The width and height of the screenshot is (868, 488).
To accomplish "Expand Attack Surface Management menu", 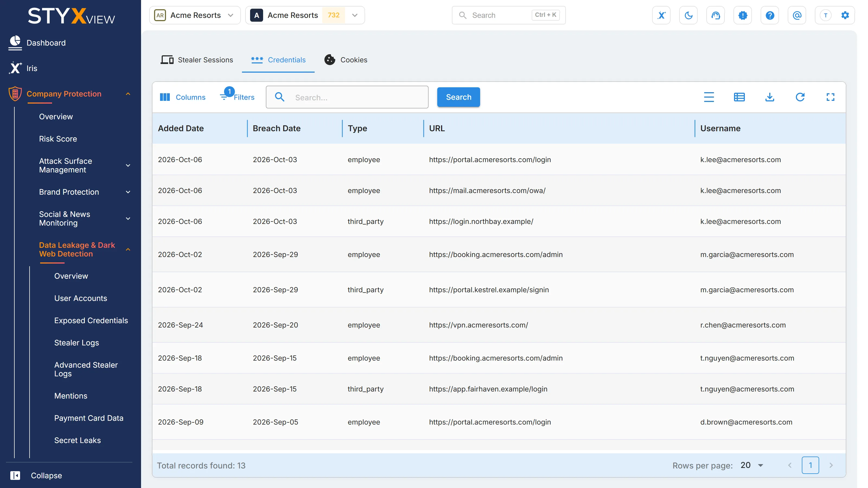I will pyautogui.click(x=128, y=165).
